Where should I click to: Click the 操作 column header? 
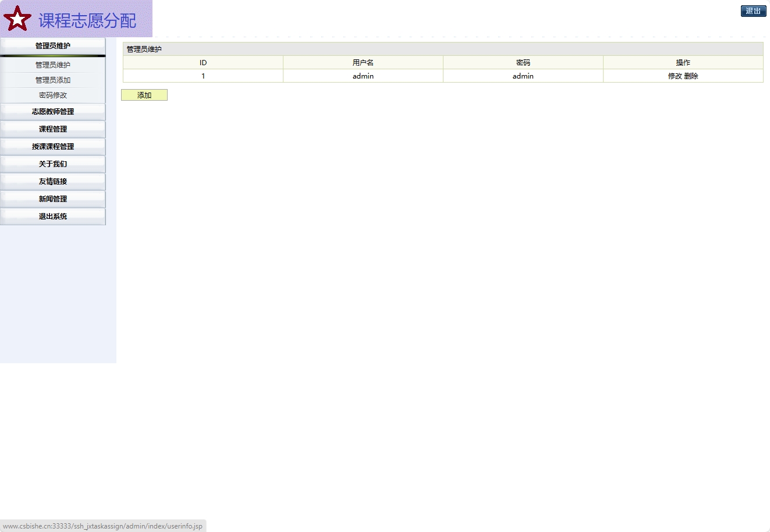tap(683, 63)
